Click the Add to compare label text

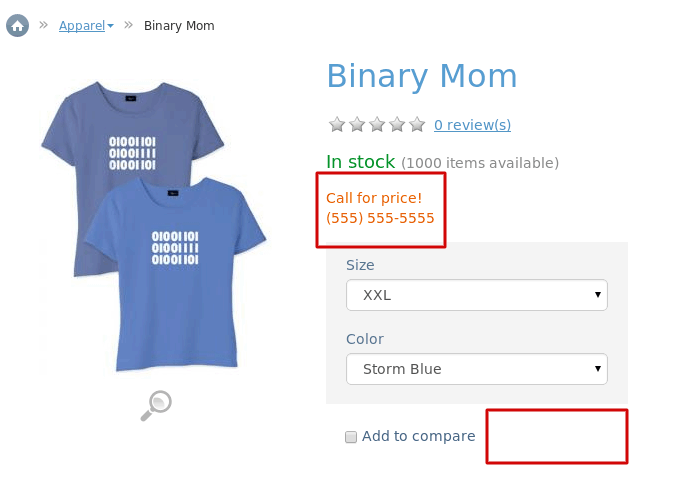click(x=419, y=436)
